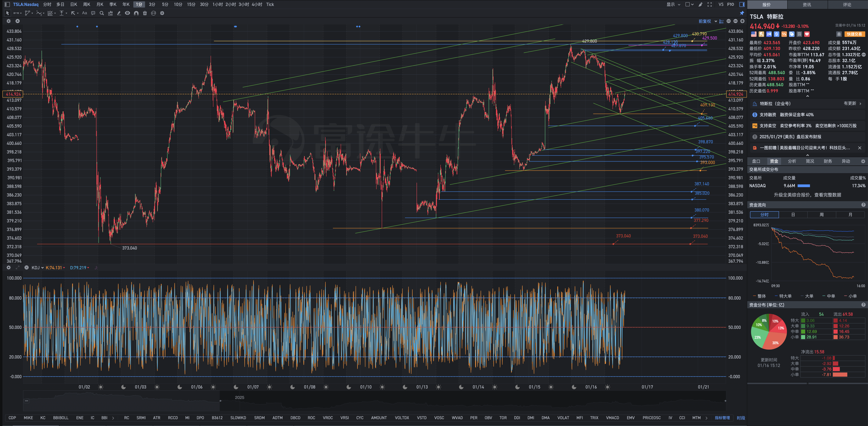This screenshot has width=868, height=426.
Task: Toggle the D line visibility
Action: pyautogui.click(x=80, y=268)
